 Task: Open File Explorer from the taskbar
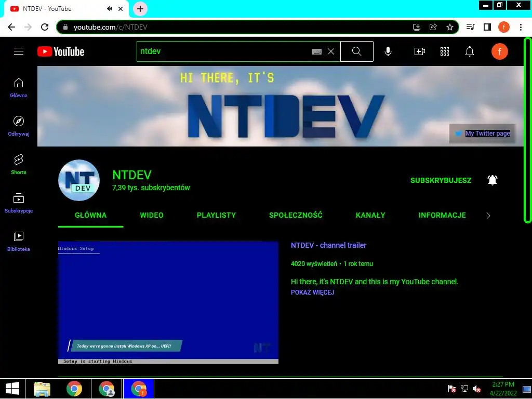pyautogui.click(x=42, y=389)
